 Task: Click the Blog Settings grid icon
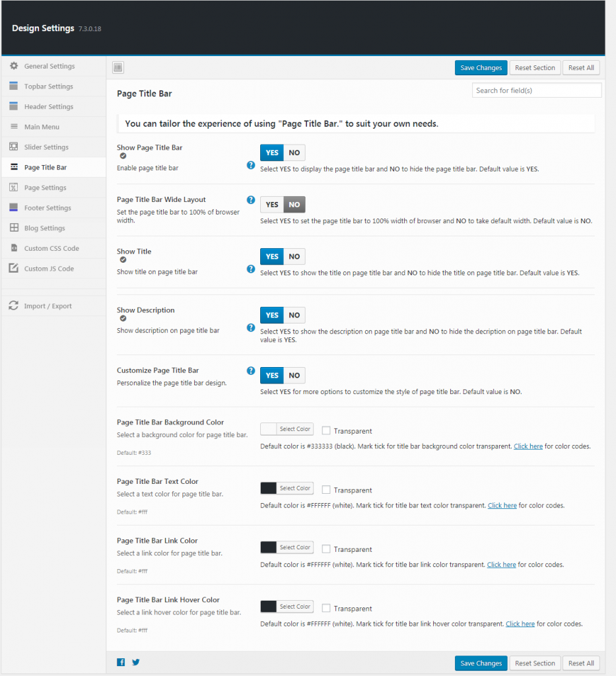[x=14, y=228]
